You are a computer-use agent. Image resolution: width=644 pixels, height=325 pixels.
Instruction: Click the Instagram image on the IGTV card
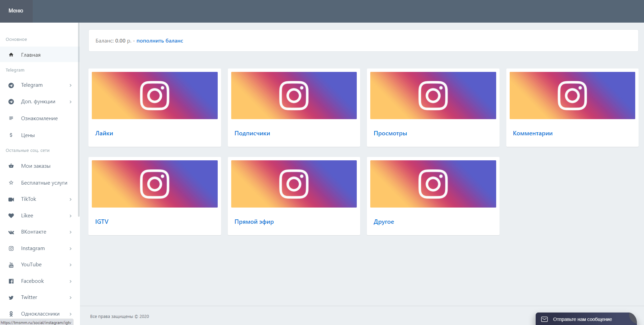coord(155,184)
